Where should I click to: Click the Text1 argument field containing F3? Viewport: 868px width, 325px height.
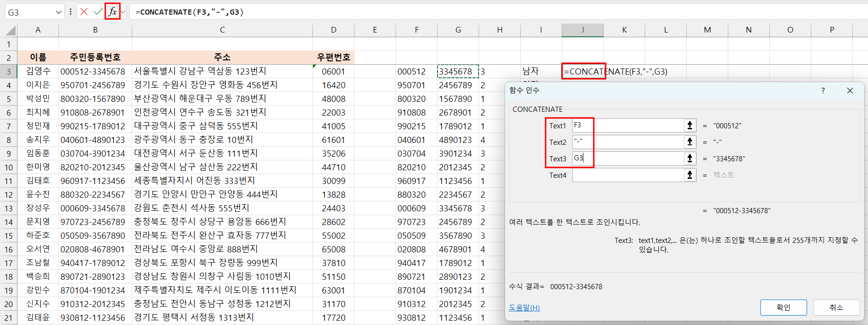pos(628,125)
